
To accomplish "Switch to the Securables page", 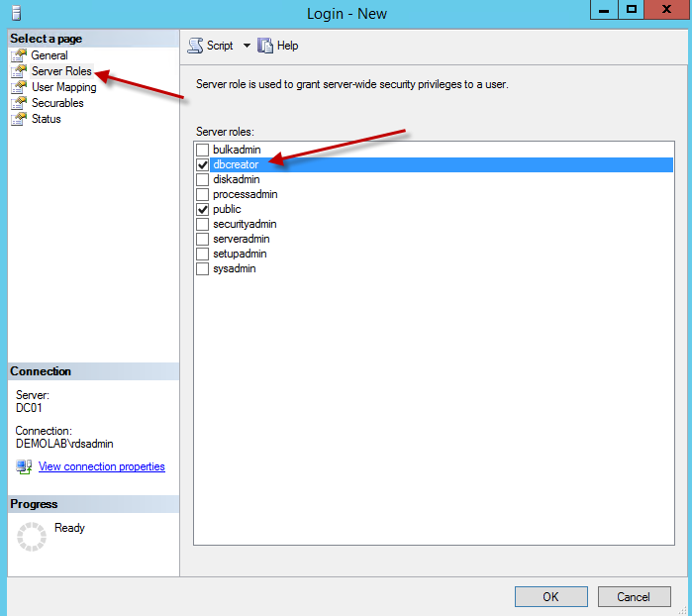I will [x=57, y=103].
